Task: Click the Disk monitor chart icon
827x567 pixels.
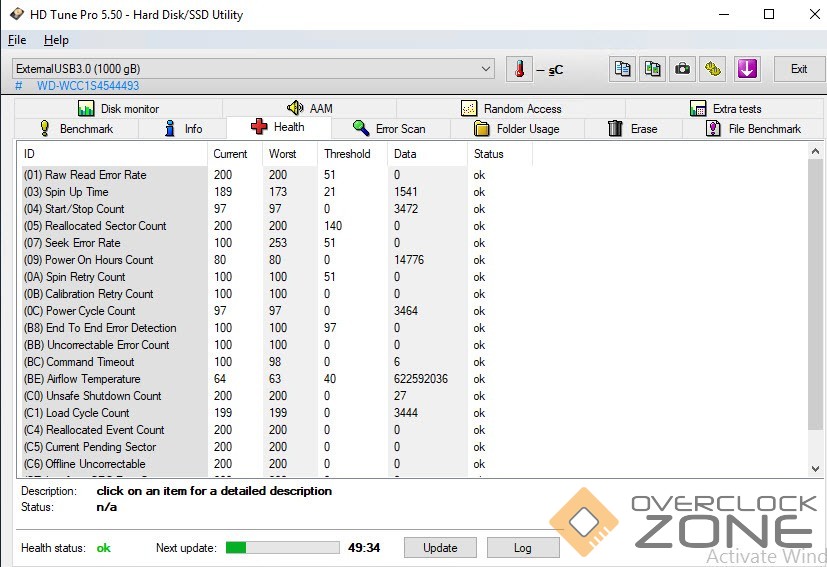Action: pyautogui.click(x=85, y=109)
